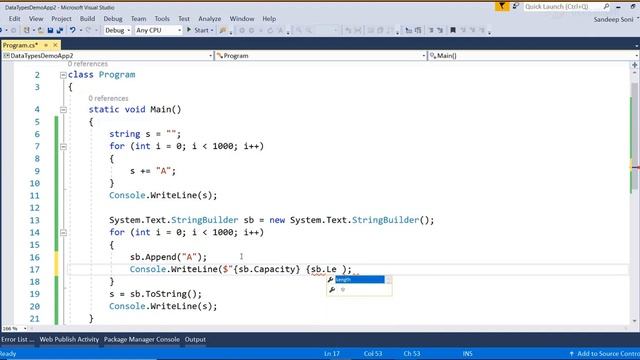Click the New Project toolbar icon
Viewport: 640px width, 360px height.
[26, 30]
